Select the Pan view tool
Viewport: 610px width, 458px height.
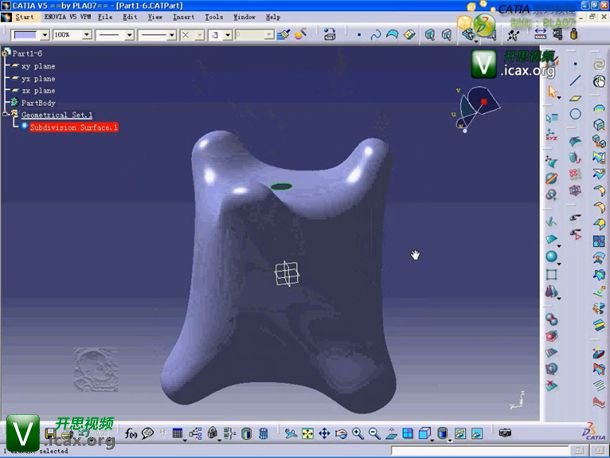click(x=324, y=434)
